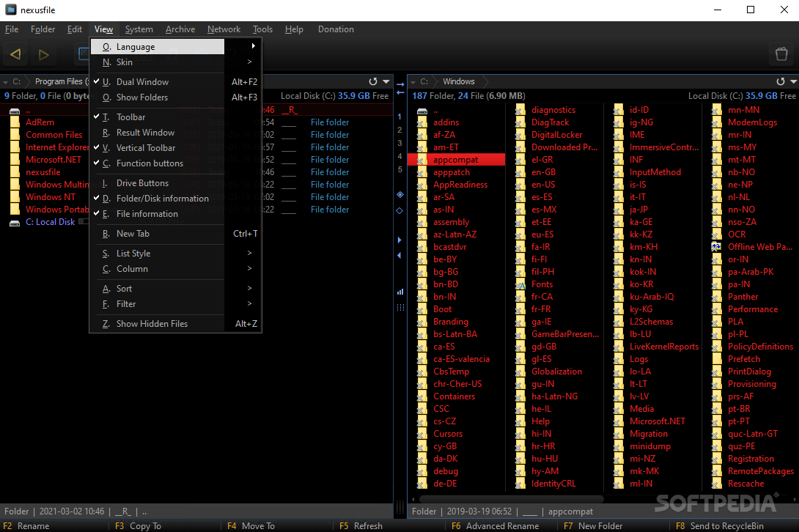Select number 1 on vertical toolbar

399,117
